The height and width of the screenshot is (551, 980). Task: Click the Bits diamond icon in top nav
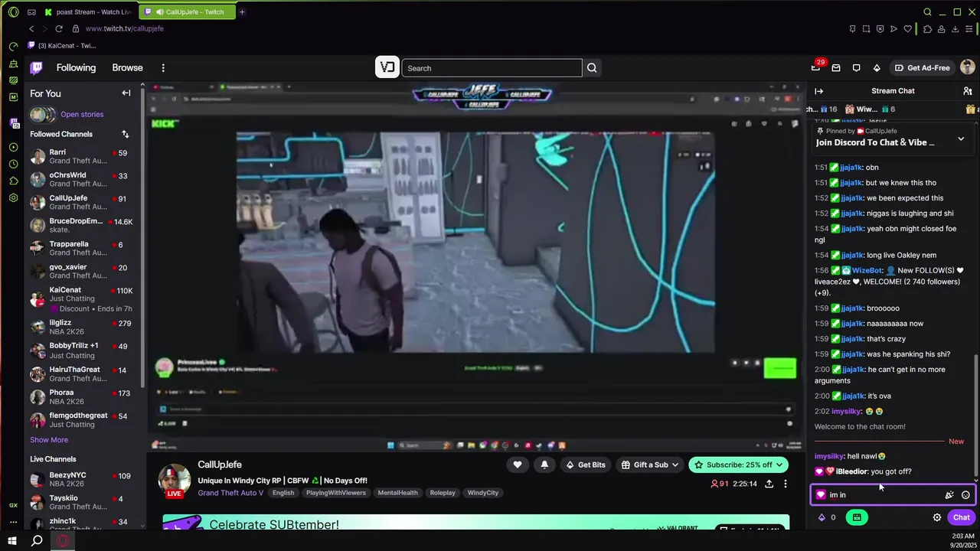click(x=877, y=68)
